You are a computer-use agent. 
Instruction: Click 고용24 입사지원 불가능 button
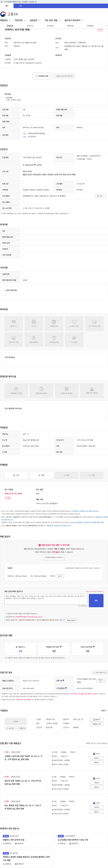click(64, 76)
